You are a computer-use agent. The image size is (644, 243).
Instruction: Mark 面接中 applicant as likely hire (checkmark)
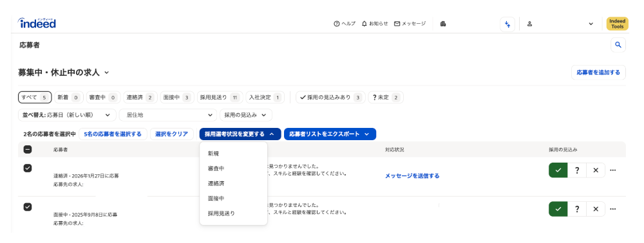pyautogui.click(x=558, y=209)
